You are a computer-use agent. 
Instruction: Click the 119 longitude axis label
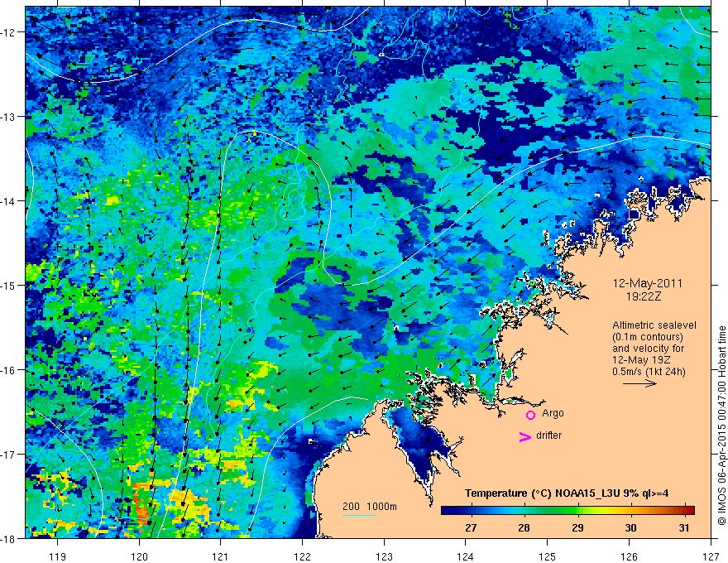click(x=58, y=556)
